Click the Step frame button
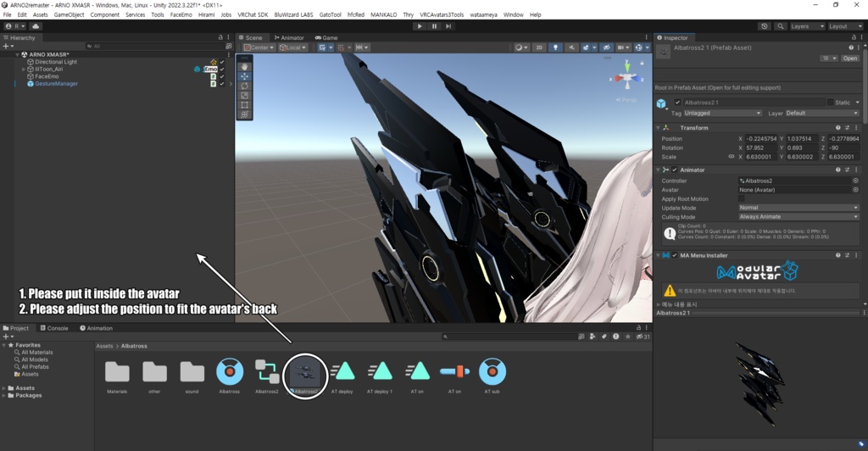The width and height of the screenshot is (868, 451). click(x=448, y=26)
